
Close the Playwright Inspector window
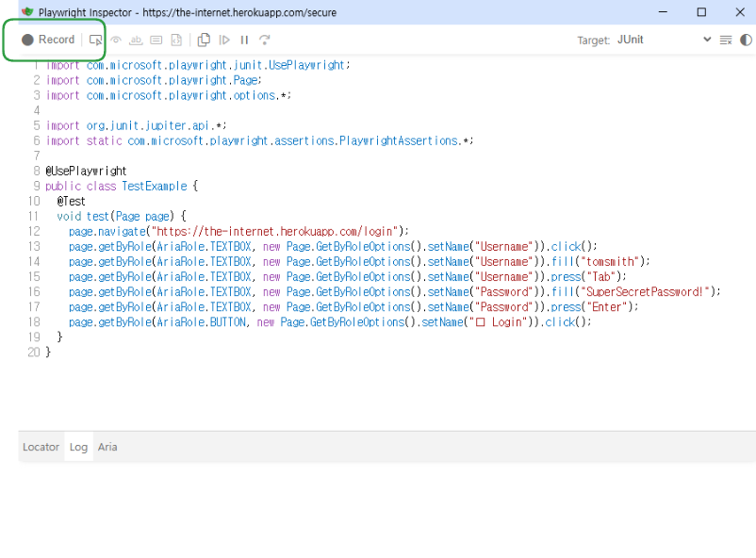[x=740, y=12]
